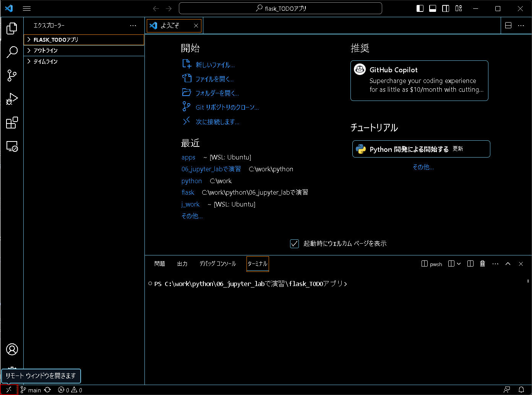Open the Source Control view
Screen dimensions: 532x395
12,76
